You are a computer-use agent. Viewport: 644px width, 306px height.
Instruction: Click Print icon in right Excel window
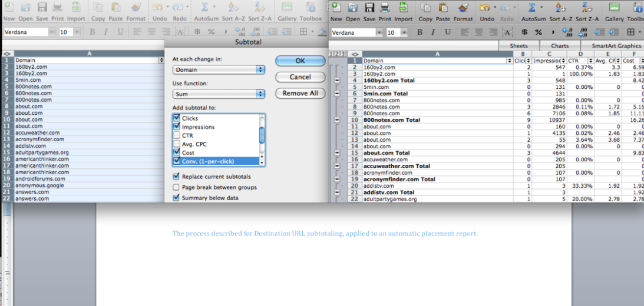(385, 8)
